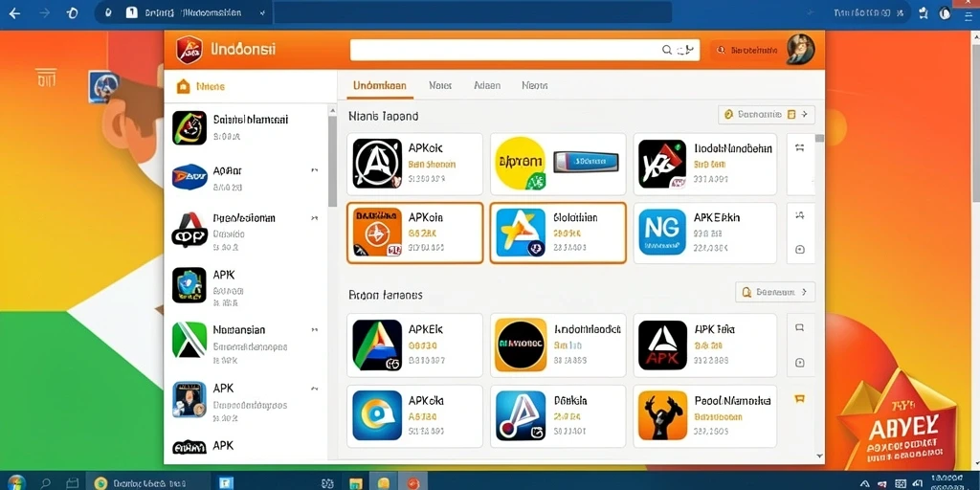
Task: Open the Windows Start button
Action: click(15, 482)
